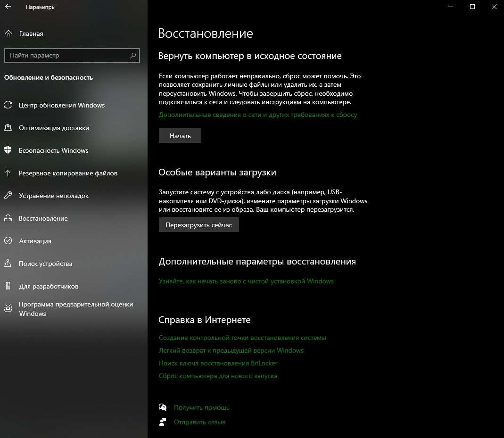
Task: Close the Параметры window
Action: tap(494, 7)
